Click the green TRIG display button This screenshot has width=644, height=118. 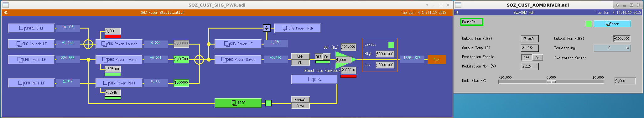(238, 103)
